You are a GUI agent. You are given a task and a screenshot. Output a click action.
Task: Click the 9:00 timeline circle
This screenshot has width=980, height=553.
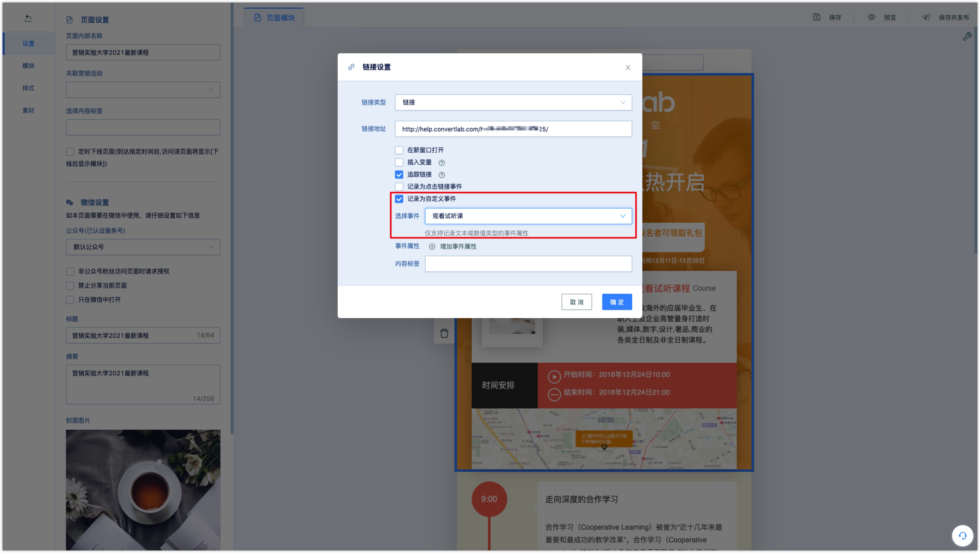point(489,499)
